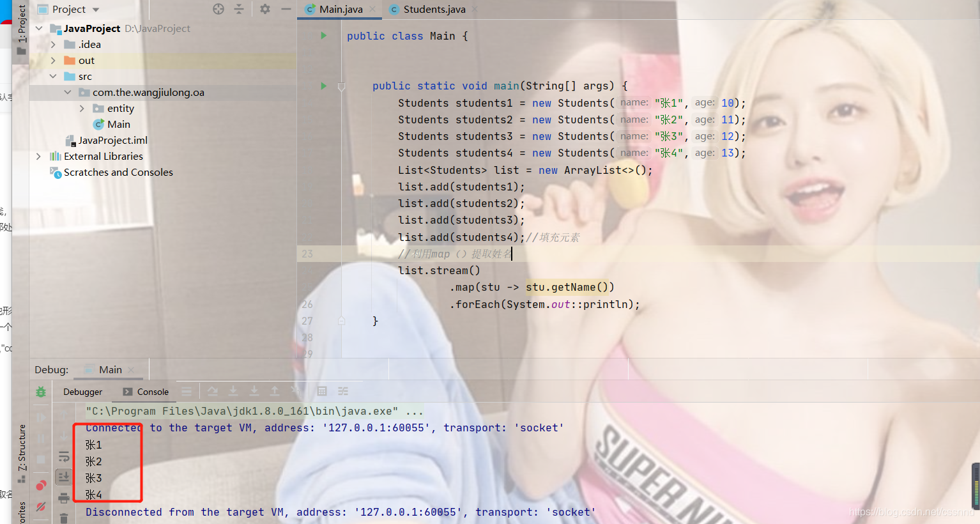Image resolution: width=980 pixels, height=524 pixels.
Task: Click View Breakpoints red circles icon
Action: click(41, 485)
